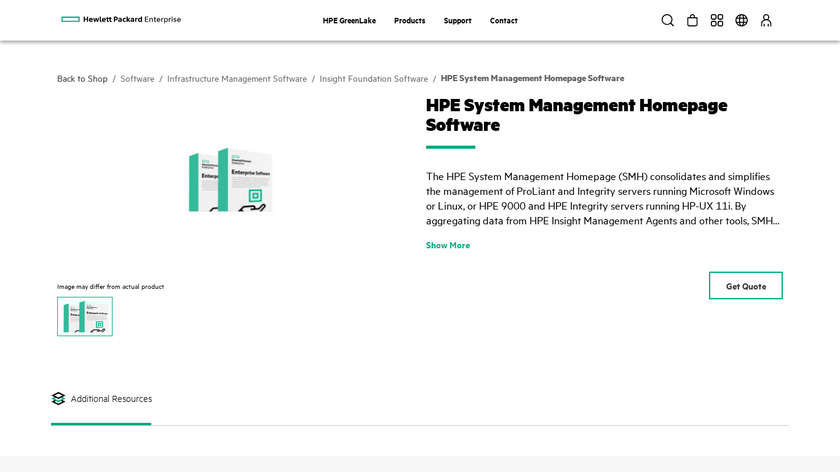Open the search magnifier icon
This screenshot has width=840, height=472.
click(667, 20)
